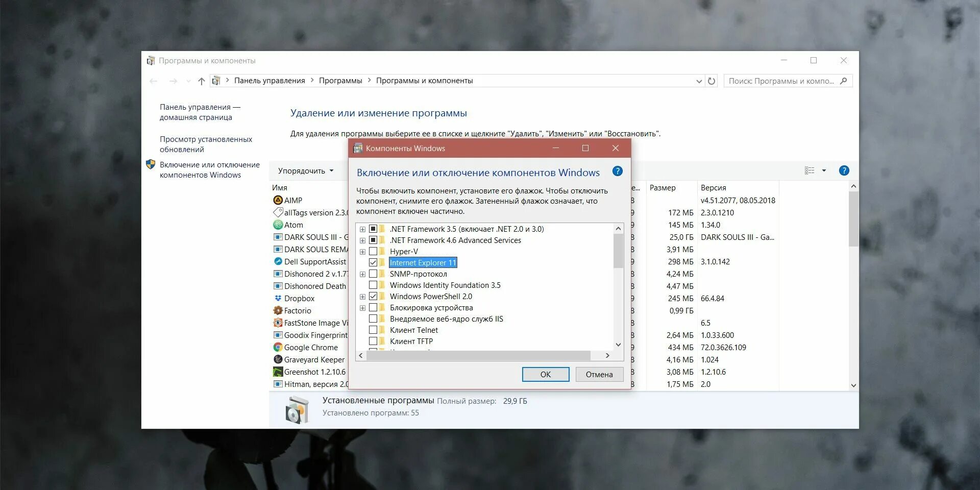Click the allTags version icon
Viewport: 980px width, 490px height.
[278, 212]
